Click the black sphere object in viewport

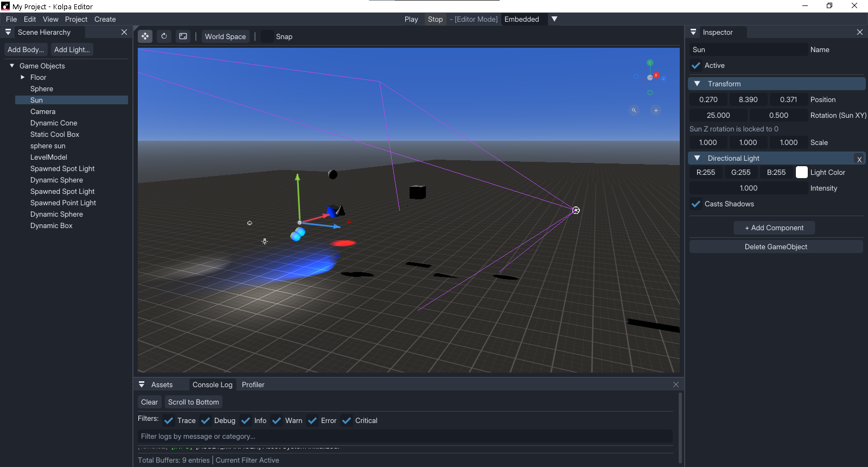click(333, 174)
